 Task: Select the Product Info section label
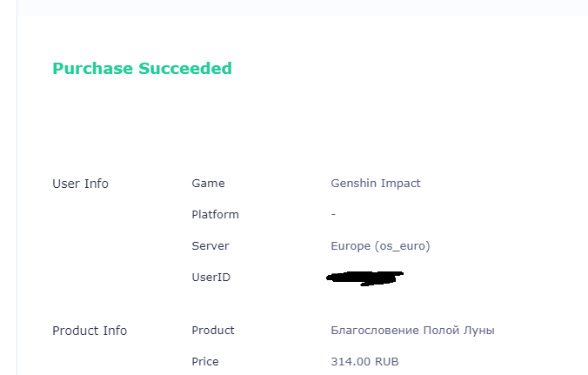[x=90, y=331]
